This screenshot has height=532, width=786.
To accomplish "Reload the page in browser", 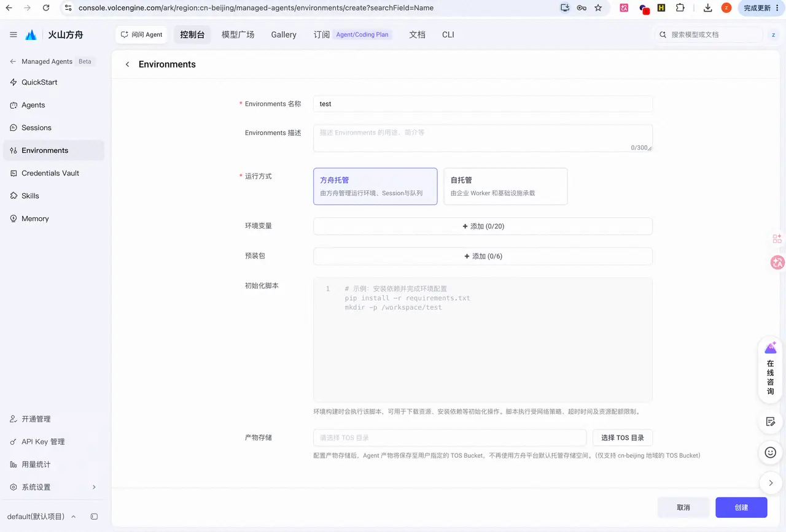I will click(46, 8).
